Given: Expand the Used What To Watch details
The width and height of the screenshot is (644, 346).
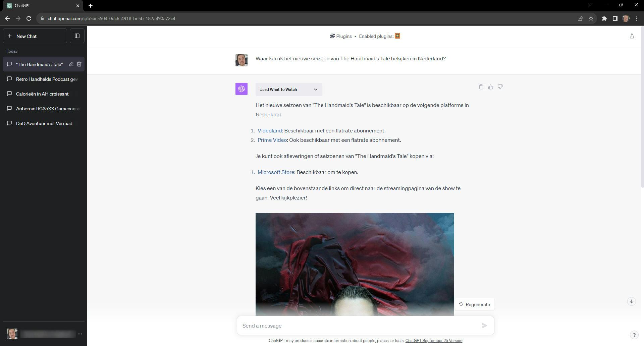Looking at the screenshot, I should click(x=289, y=90).
